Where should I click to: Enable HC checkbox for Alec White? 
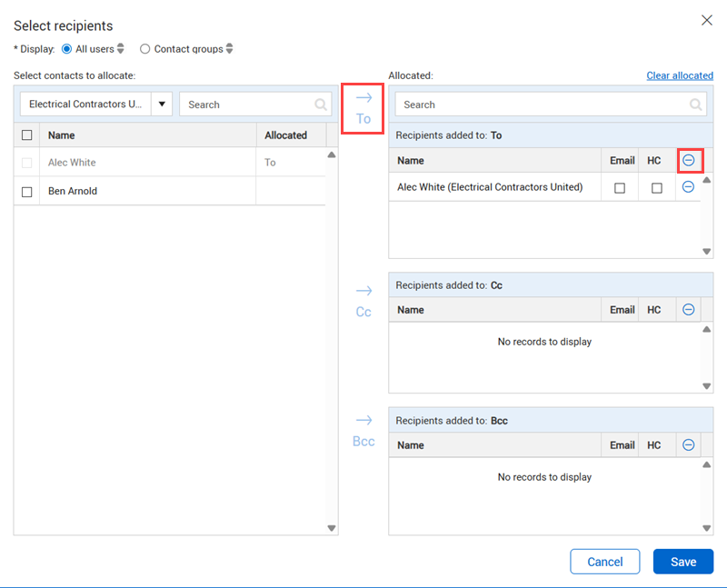pyautogui.click(x=657, y=188)
